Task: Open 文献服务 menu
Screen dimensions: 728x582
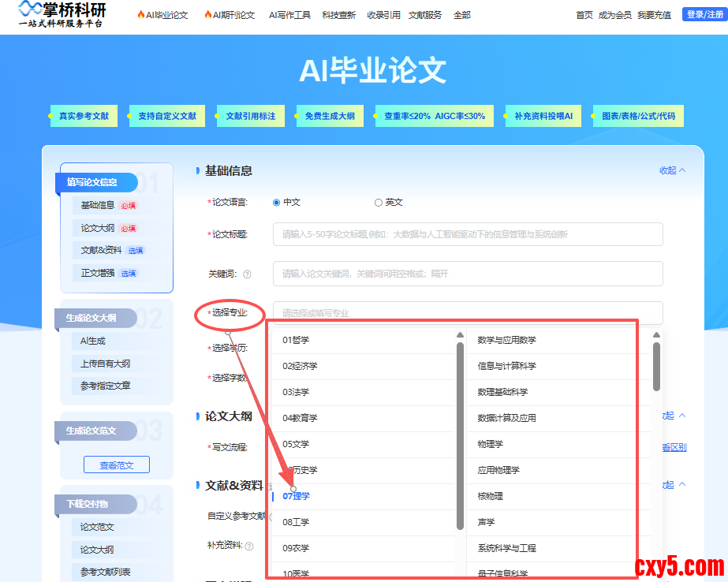Action: pos(425,15)
